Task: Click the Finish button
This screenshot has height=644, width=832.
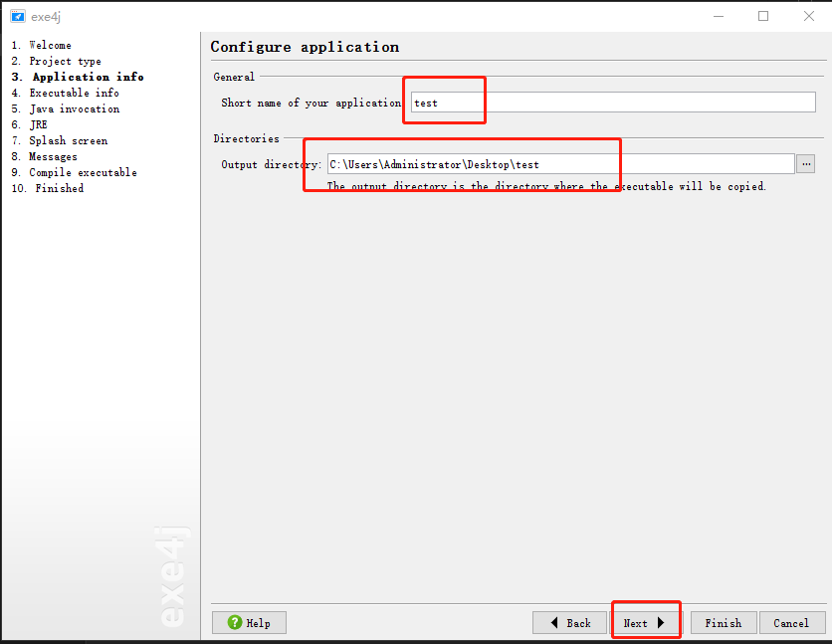Action: [x=724, y=623]
